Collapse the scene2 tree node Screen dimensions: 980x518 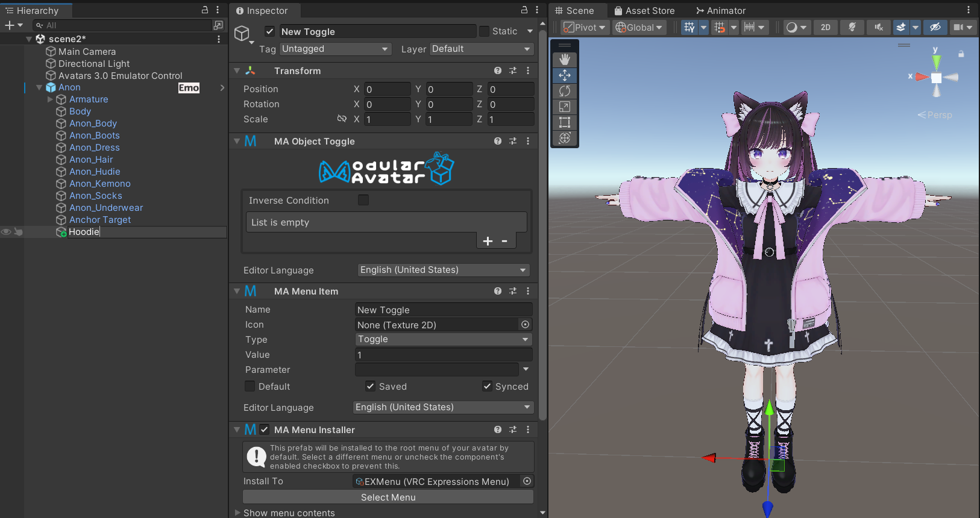tap(29, 39)
